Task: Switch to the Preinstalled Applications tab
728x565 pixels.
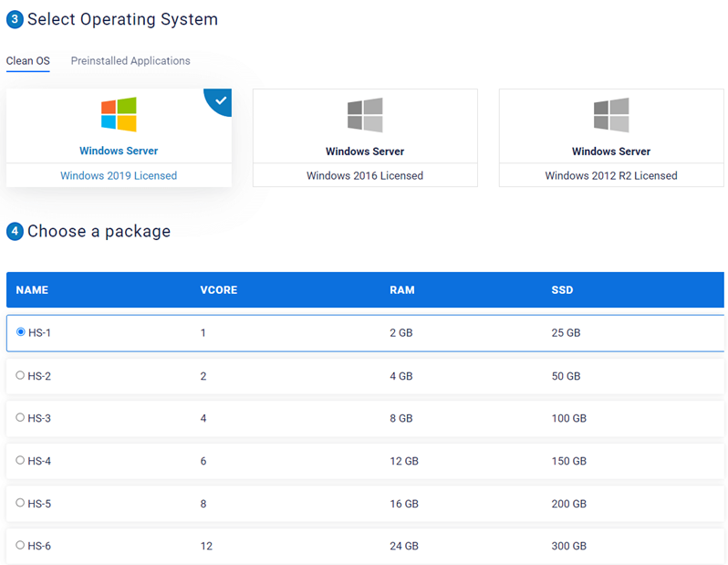Action: 130,61
